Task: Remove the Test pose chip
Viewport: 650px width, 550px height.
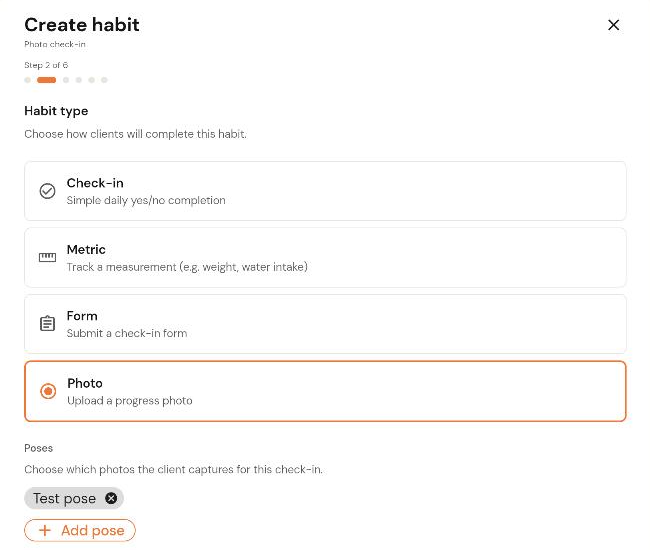Action: (x=111, y=498)
